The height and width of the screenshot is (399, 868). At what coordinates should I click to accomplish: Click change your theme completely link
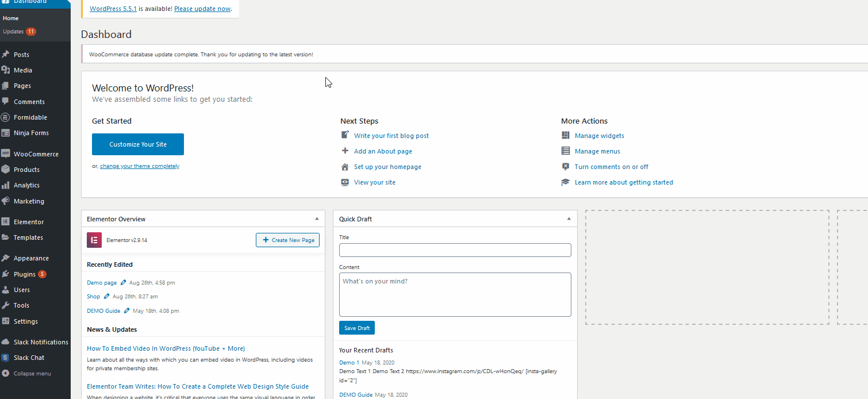click(x=140, y=166)
